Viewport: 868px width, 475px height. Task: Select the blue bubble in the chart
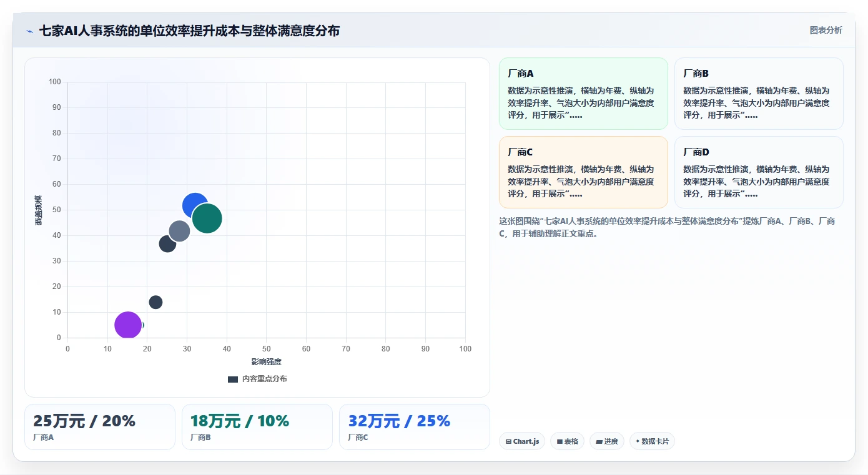coord(194,204)
